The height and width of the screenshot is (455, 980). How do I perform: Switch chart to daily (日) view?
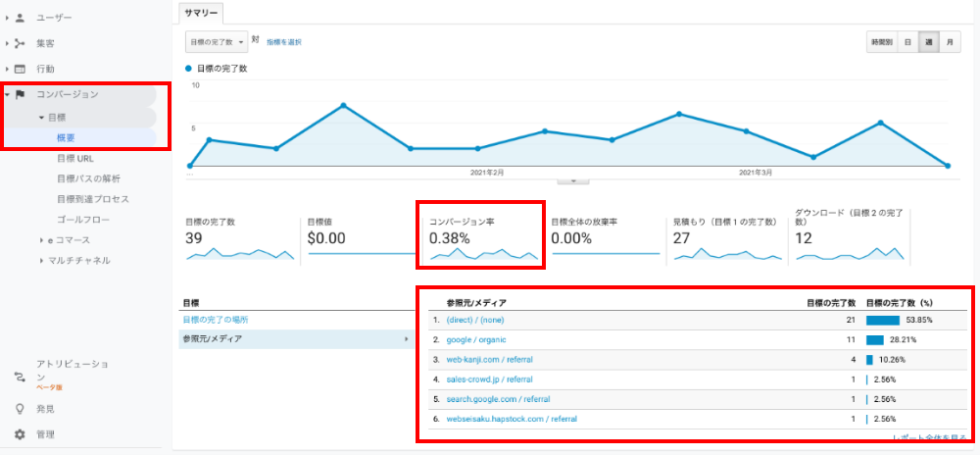click(907, 42)
